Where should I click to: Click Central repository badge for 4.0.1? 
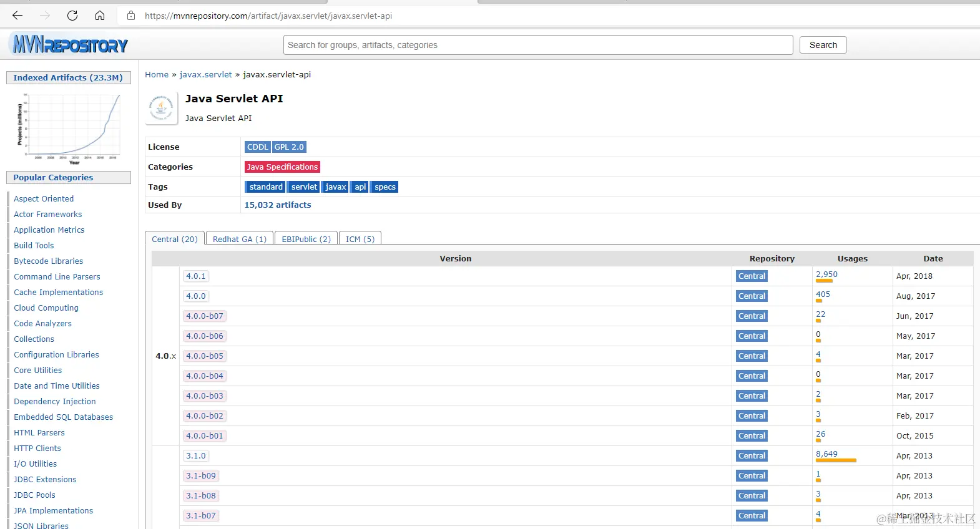coord(752,276)
